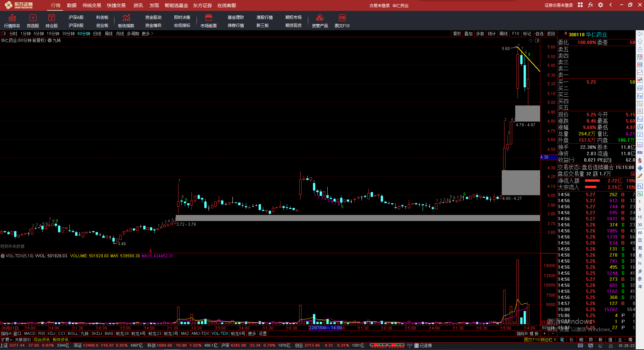
Task: Click the back chevron in title bar
Action: 611,5
